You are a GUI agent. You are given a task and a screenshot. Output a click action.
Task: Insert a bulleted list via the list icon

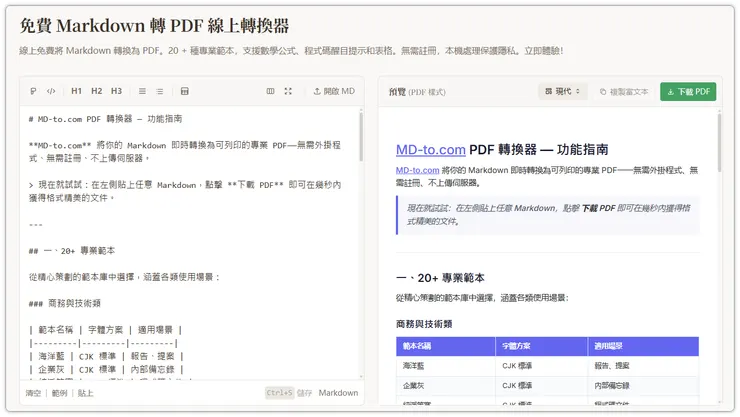click(x=160, y=91)
